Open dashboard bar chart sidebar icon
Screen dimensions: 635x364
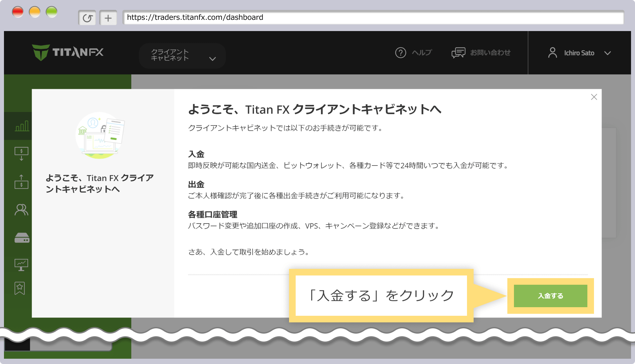[22, 126]
